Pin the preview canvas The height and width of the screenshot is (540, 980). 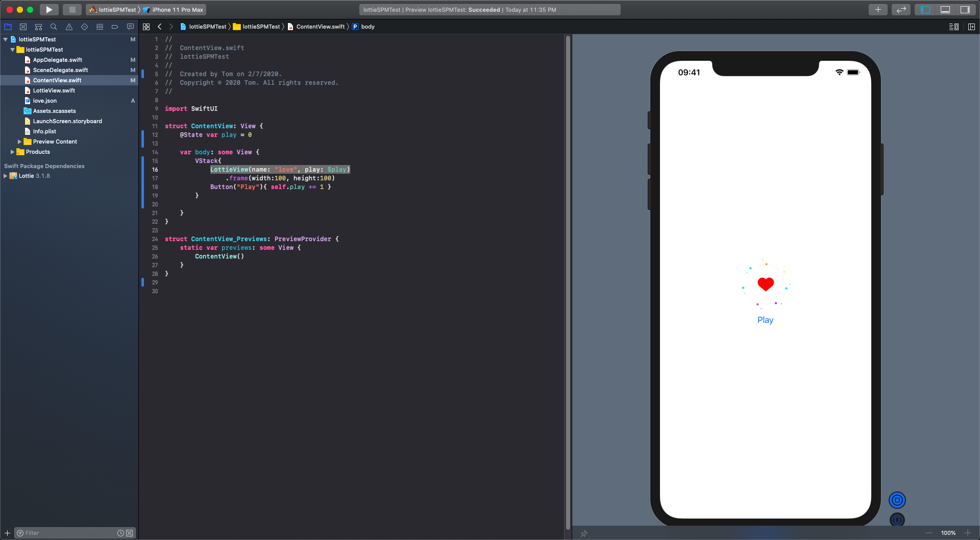click(584, 533)
